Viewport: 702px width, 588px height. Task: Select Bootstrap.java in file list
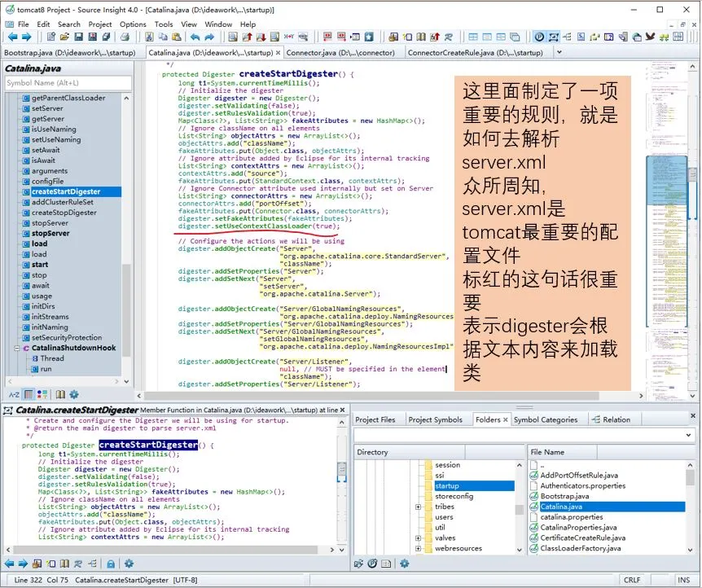(564, 496)
